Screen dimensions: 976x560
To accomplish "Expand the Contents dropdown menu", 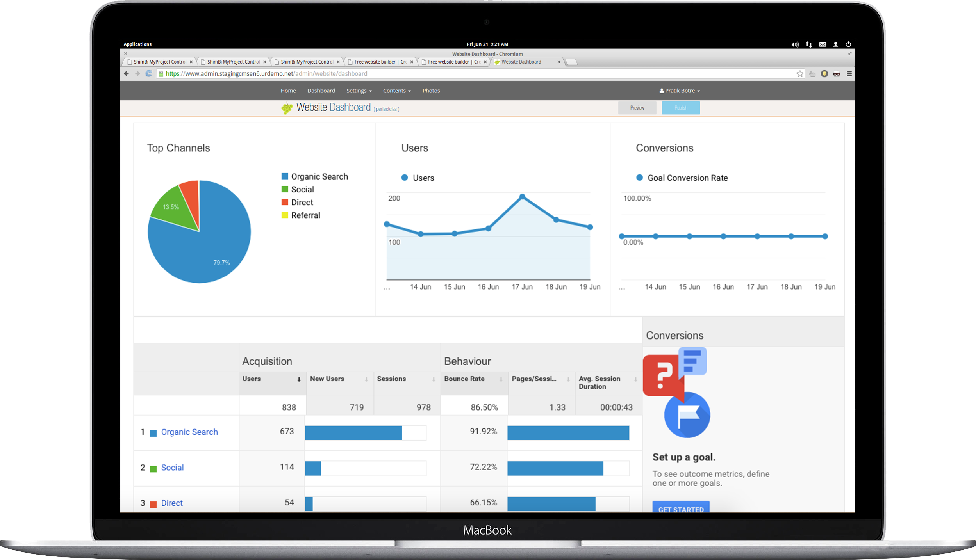I will 396,91.
